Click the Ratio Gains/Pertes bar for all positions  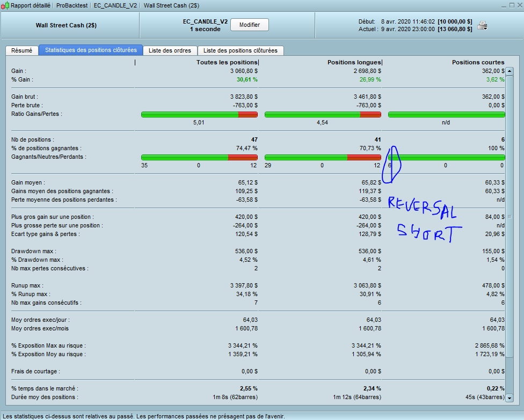pyautogui.click(x=199, y=114)
